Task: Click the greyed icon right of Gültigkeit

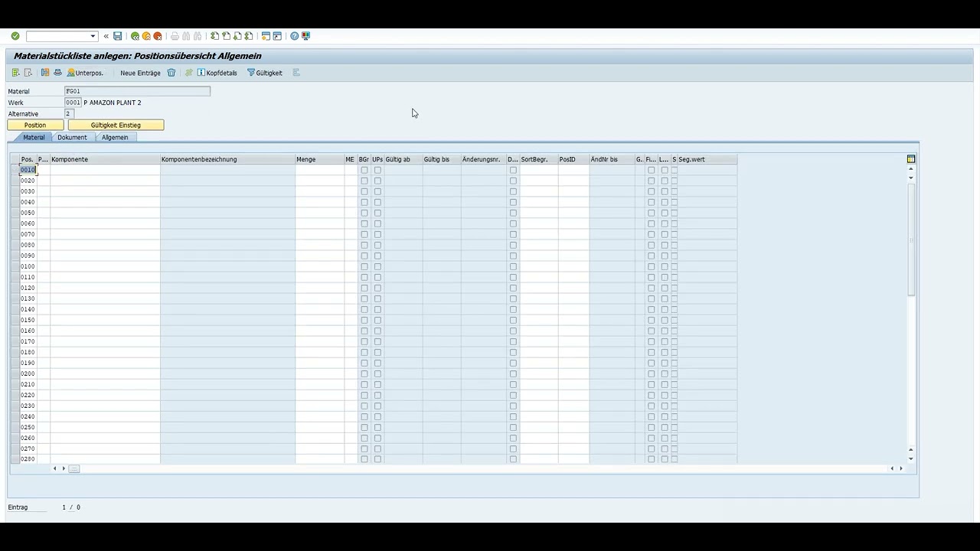Action: [x=296, y=73]
